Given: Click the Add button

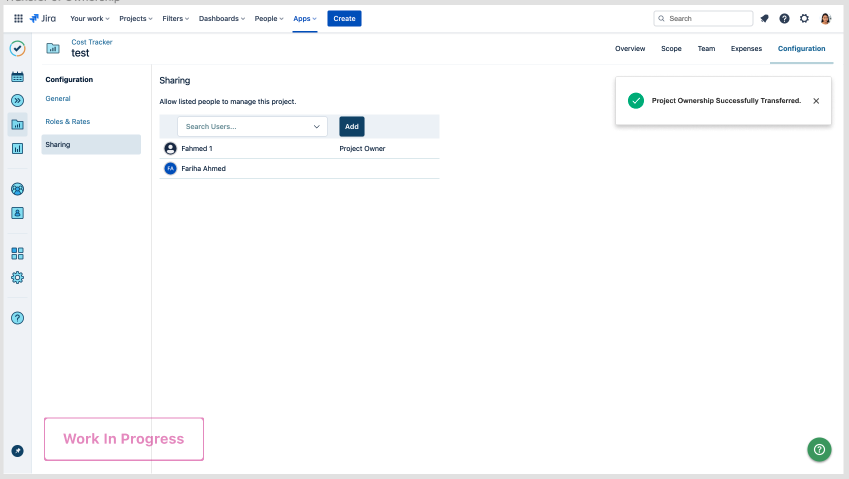Looking at the screenshot, I should coord(351,127).
